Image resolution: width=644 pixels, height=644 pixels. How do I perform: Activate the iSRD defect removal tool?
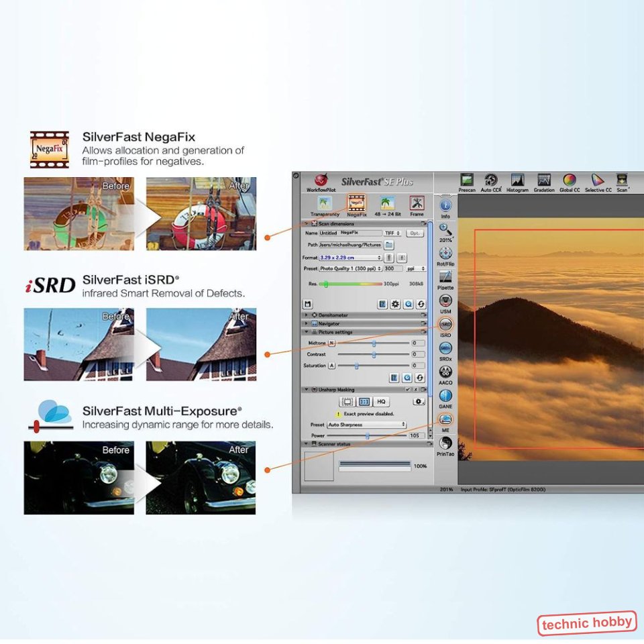(445, 324)
